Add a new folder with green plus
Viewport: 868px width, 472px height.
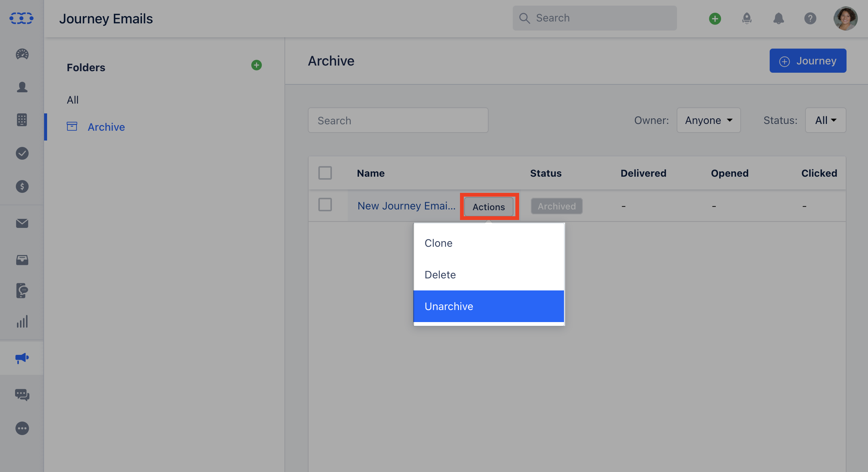coord(256,65)
